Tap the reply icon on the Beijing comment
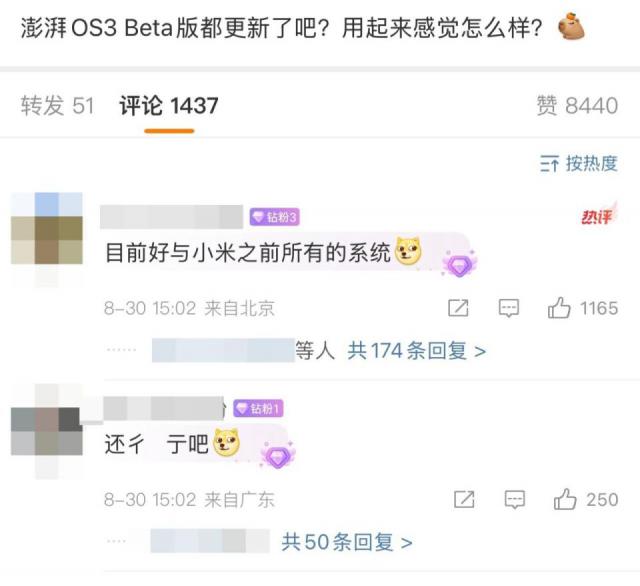This screenshot has height=586, width=640. coord(509,308)
